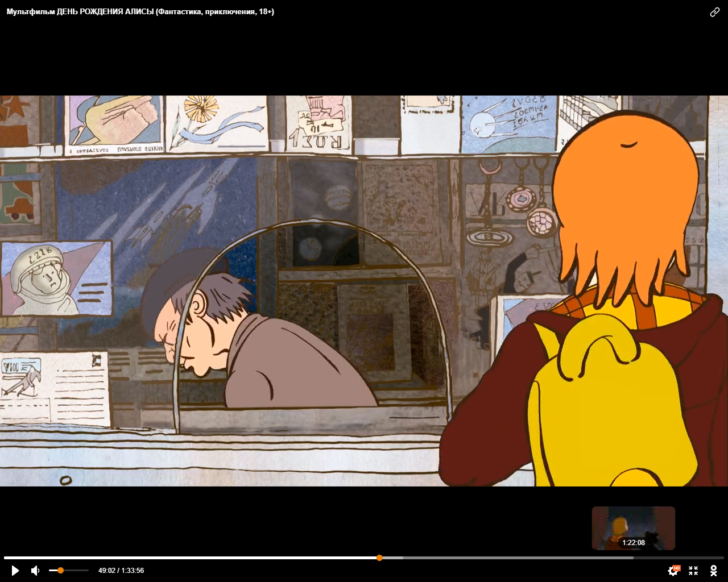This screenshot has width=728, height=582.
Task: Click the seek preview thumbnail
Action: click(633, 524)
